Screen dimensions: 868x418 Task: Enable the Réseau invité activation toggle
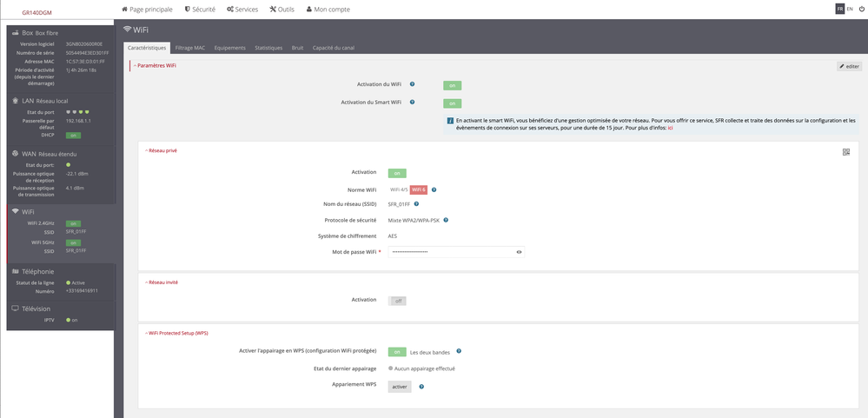(397, 301)
